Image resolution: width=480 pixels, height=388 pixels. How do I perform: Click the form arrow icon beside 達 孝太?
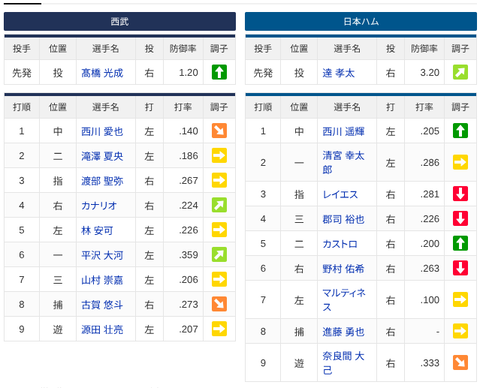point(460,72)
